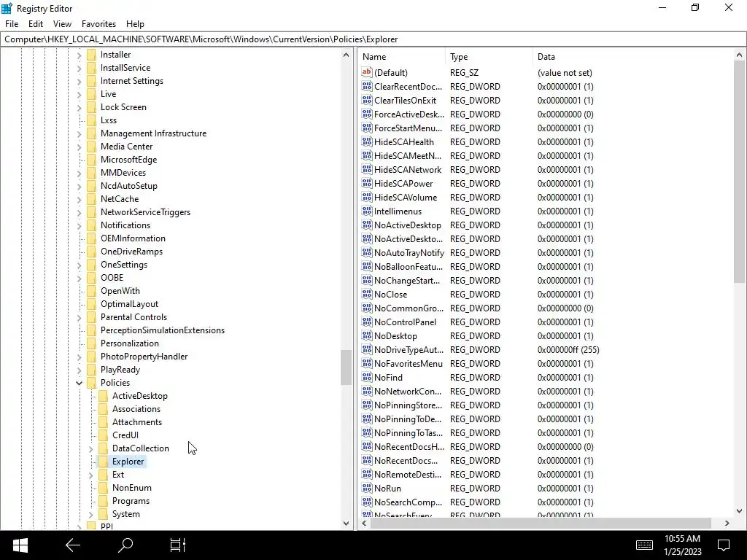Select the Attachments key
747x560 pixels.
[136, 422]
